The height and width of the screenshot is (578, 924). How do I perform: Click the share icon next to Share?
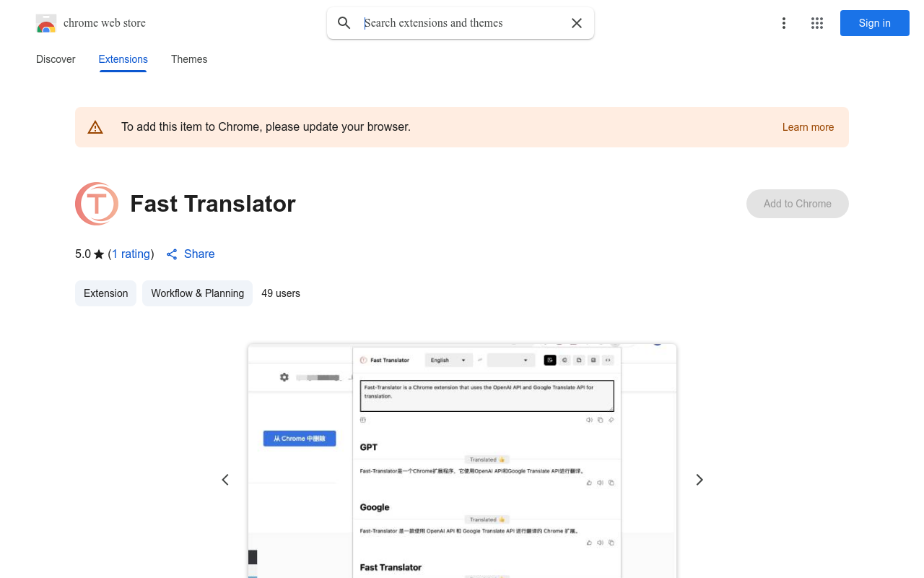click(172, 254)
